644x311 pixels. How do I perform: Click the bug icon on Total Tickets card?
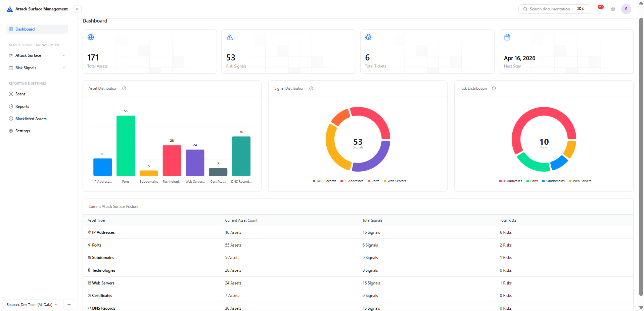click(368, 37)
